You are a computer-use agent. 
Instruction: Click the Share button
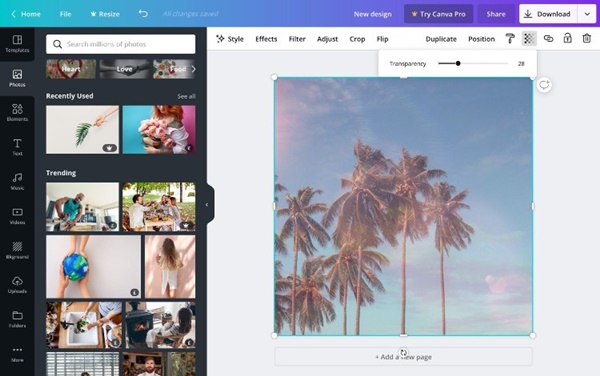(496, 14)
